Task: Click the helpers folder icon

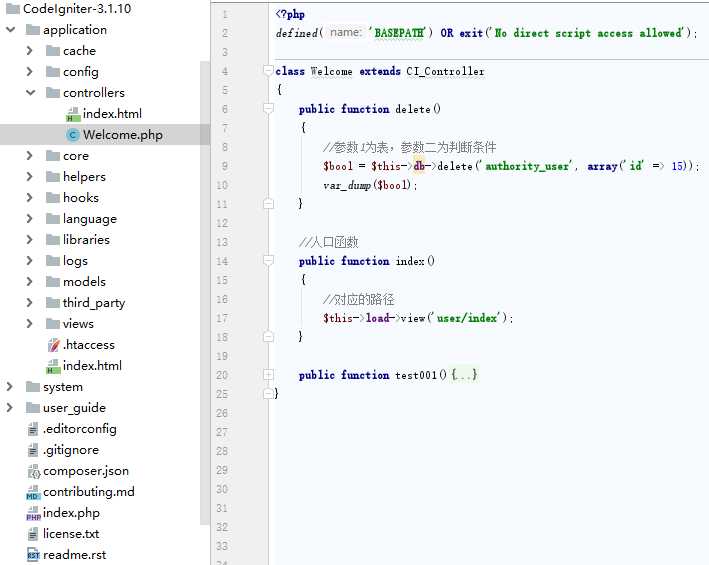Action: point(53,176)
